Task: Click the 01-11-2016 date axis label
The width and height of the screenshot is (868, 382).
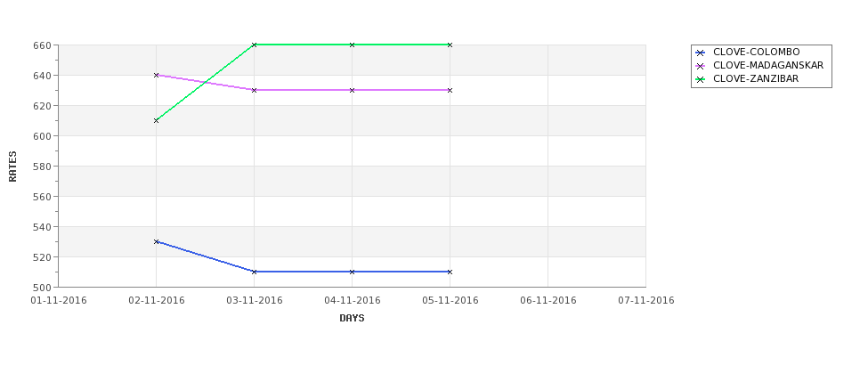Action: click(59, 301)
